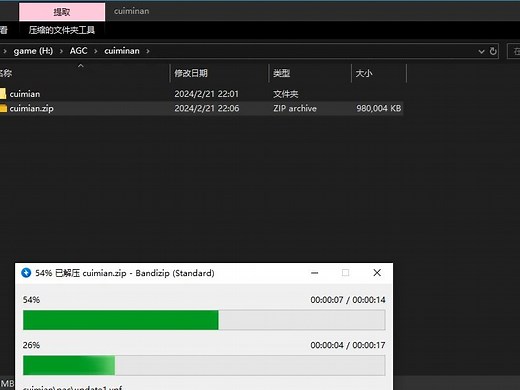520x390 pixels.
Task: Click date 2024/2/21 22:01 cell
Action: point(207,94)
